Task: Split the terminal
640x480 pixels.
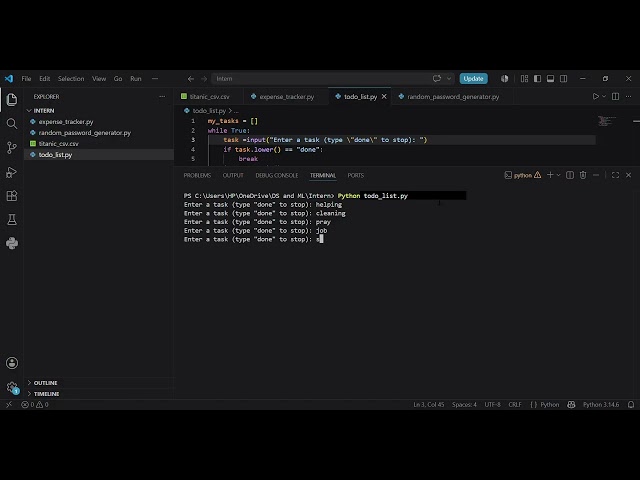Action: point(570,175)
